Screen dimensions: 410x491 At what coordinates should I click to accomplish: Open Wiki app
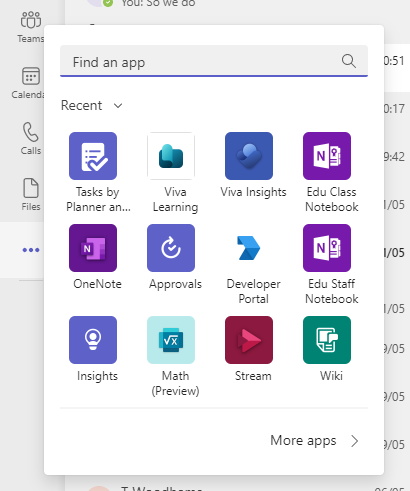(327, 340)
